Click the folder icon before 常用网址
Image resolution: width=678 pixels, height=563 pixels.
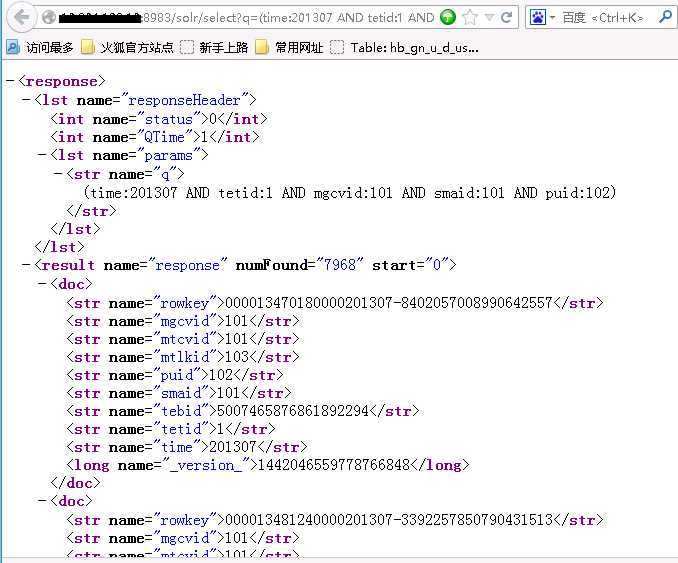(262, 47)
